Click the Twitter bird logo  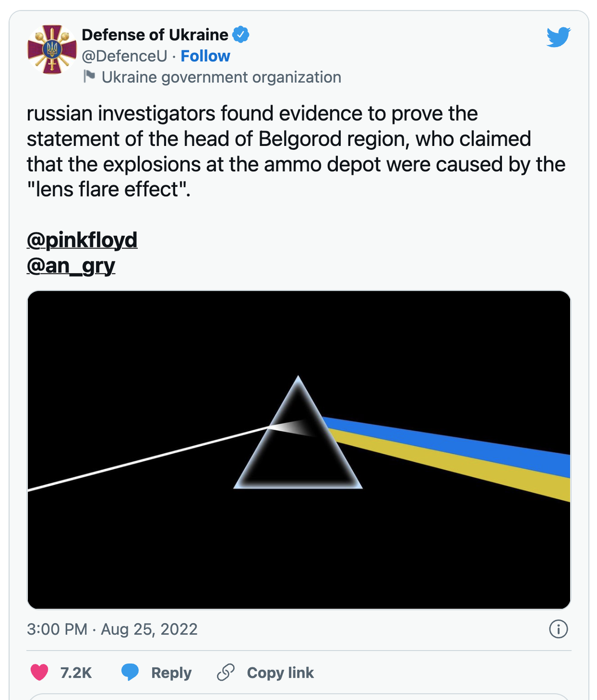pos(558,37)
